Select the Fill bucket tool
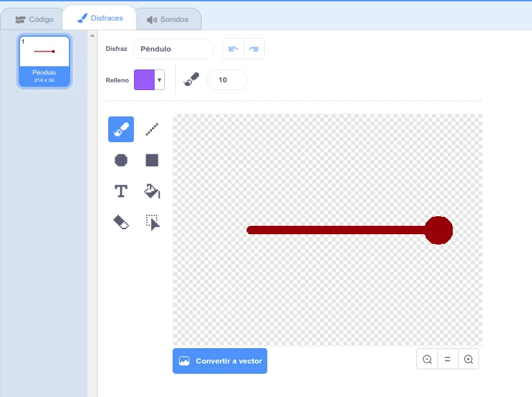 pos(151,191)
